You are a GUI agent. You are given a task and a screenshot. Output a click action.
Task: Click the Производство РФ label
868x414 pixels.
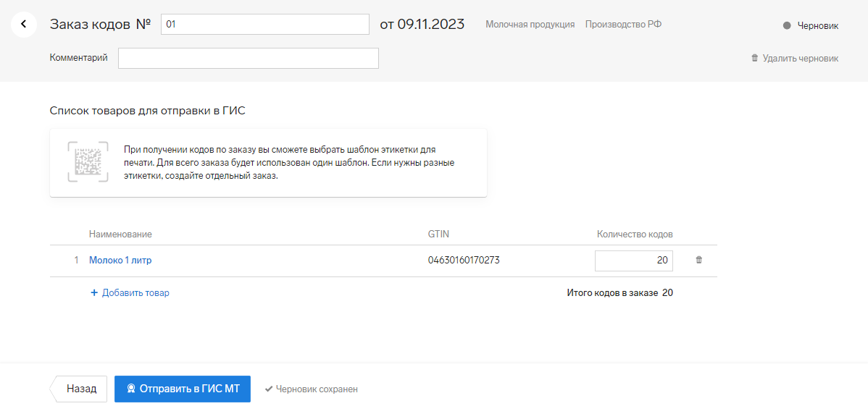pyautogui.click(x=623, y=25)
